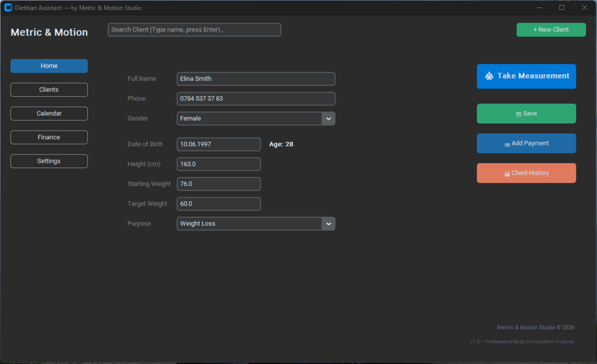597x364 pixels.
Task: Click the floppy disk icon on Save
Action: click(x=519, y=114)
